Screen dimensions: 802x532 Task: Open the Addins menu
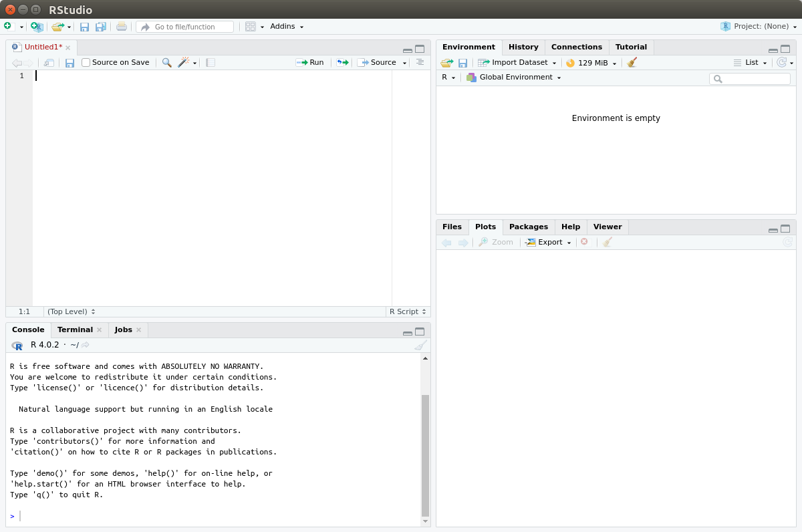pos(287,27)
